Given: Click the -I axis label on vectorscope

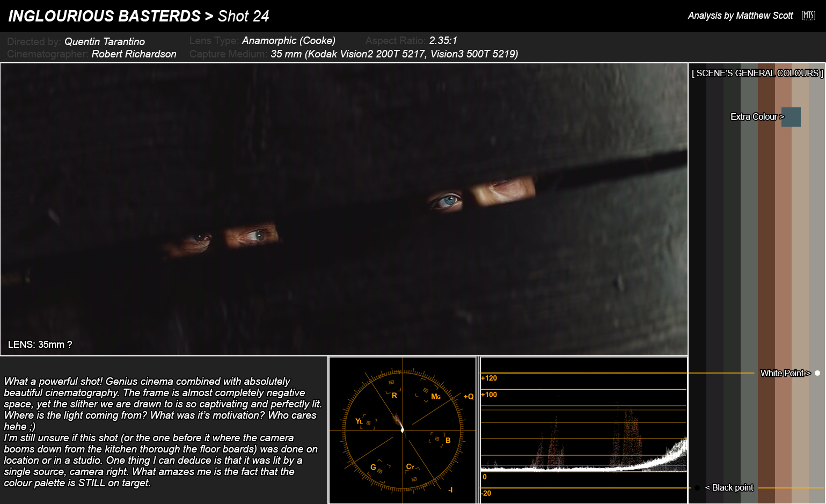Looking at the screenshot, I should point(450,490).
